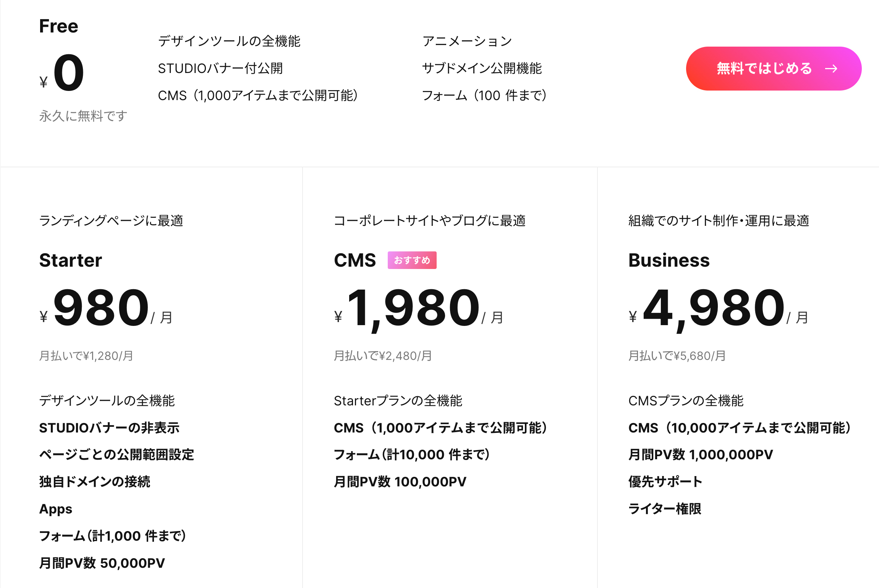Click the Starter plan title
The image size is (879, 588).
coord(71,260)
